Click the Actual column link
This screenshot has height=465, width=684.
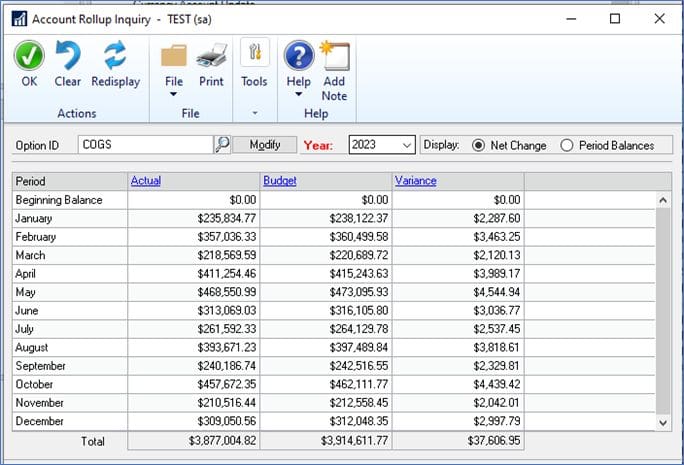pos(146,181)
